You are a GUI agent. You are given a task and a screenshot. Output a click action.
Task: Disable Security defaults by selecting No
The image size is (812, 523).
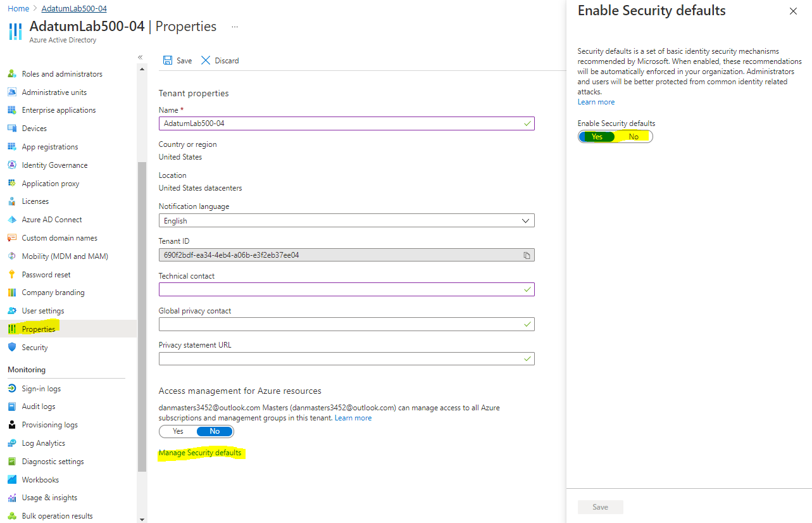[634, 136]
